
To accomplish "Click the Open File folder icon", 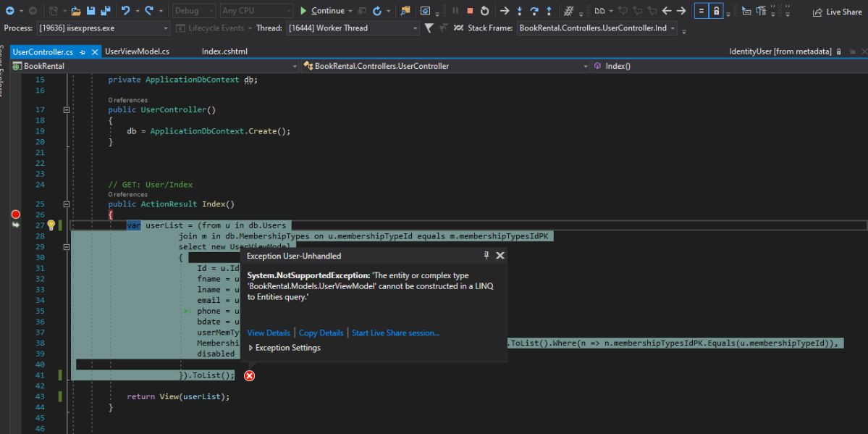I will [x=76, y=11].
